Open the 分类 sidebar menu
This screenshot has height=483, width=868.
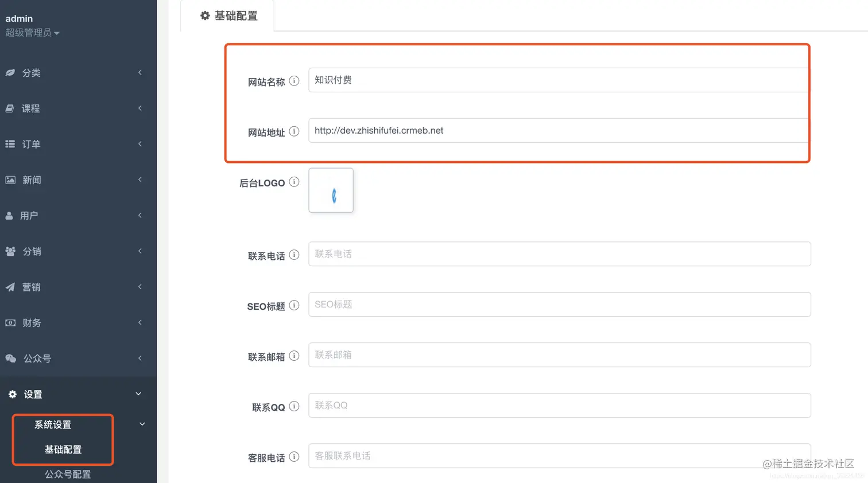coord(78,73)
